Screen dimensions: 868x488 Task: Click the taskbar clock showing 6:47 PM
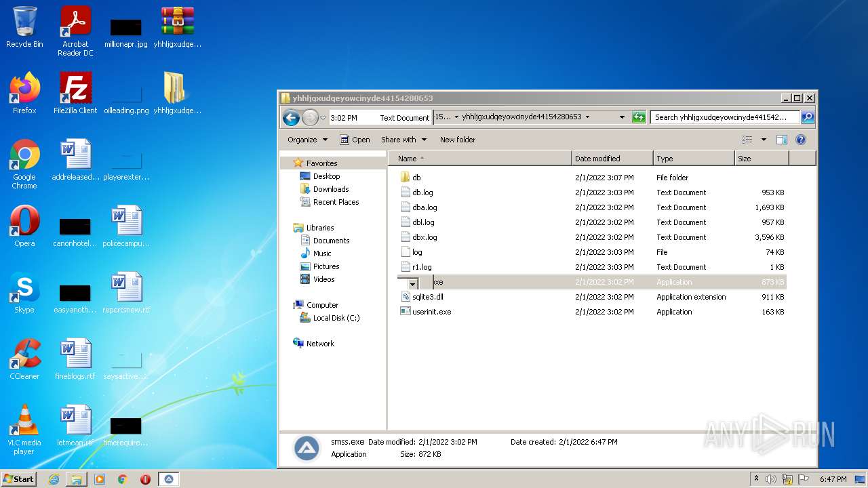coord(833,479)
